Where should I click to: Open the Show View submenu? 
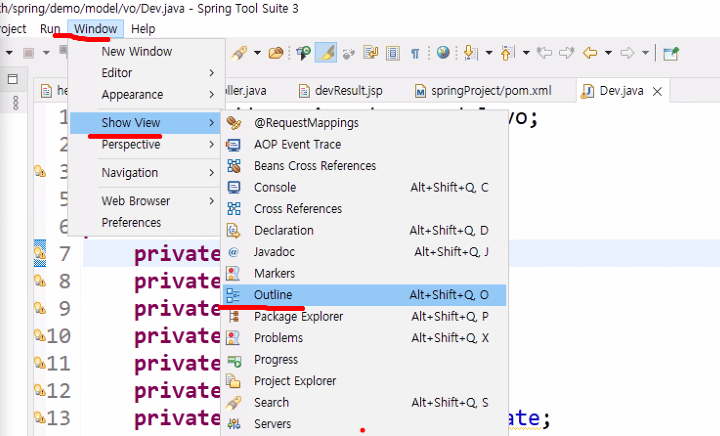click(145, 123)
